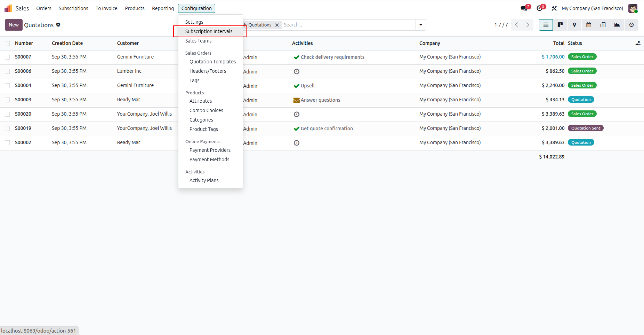Click clock activity icon for S00020

coord(297,114)
